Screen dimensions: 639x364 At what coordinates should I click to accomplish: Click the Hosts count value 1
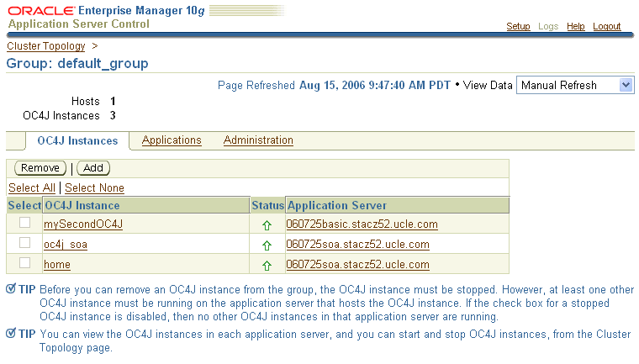point(113,101)
